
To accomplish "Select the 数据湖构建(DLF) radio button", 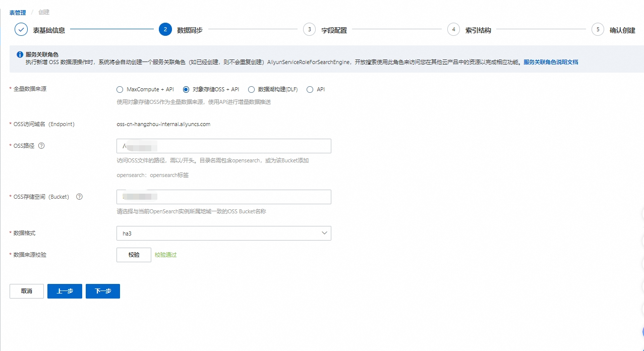I will point(251,89).
